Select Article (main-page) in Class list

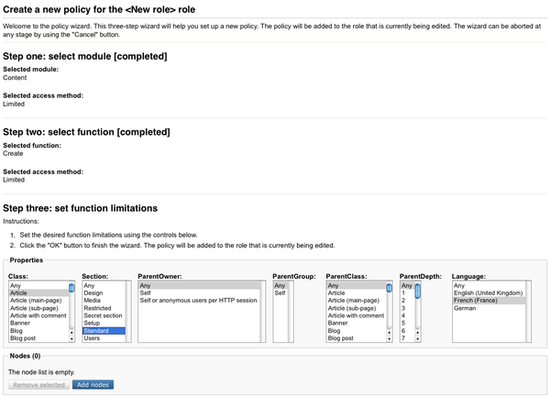pos(39,301)
